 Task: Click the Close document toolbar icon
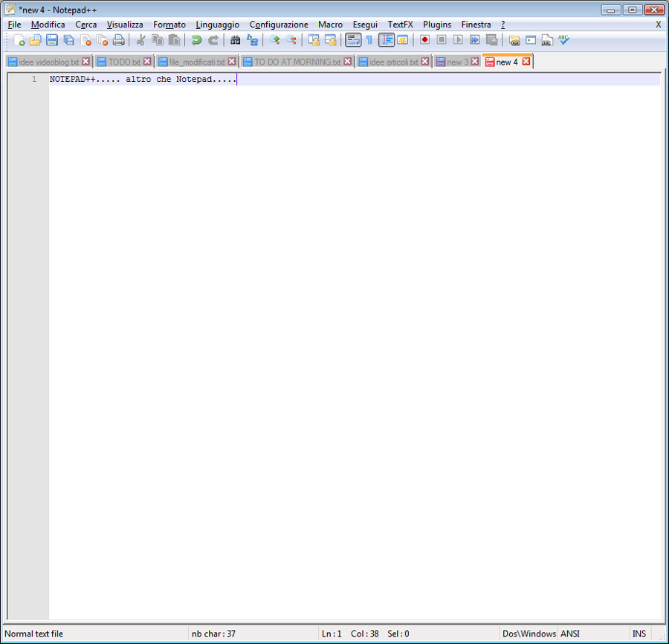coord(85,40)
